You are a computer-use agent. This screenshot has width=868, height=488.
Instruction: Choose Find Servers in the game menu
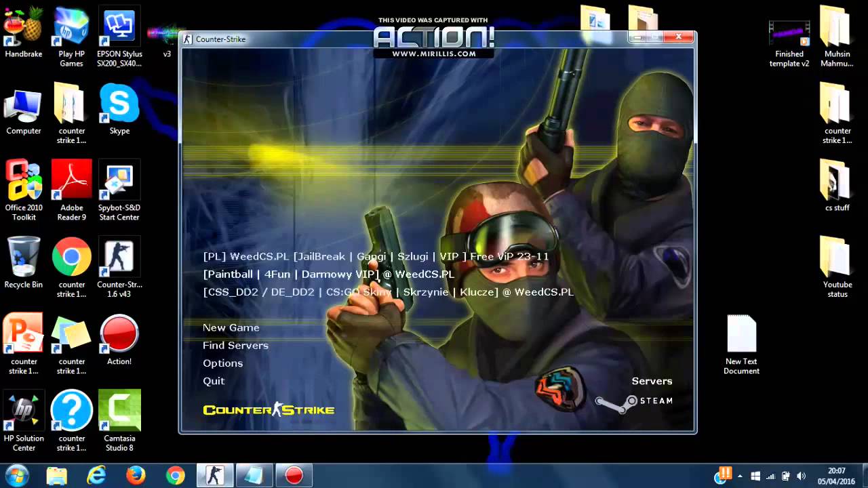coord(235,345)
